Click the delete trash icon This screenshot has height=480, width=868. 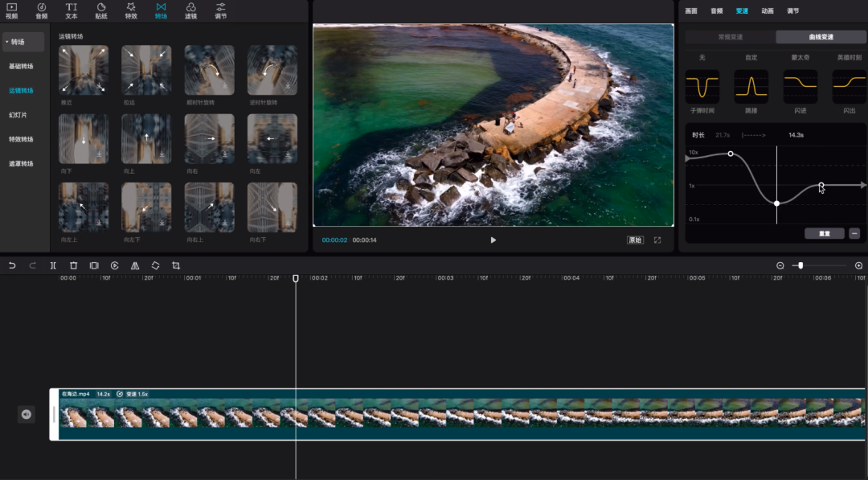coord(73,265)
